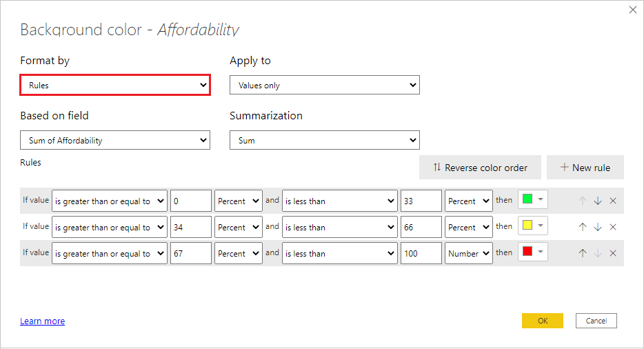The width and height of the screenshot is (644, 349).
Task: Add a New rule
Action: (585, 168)
